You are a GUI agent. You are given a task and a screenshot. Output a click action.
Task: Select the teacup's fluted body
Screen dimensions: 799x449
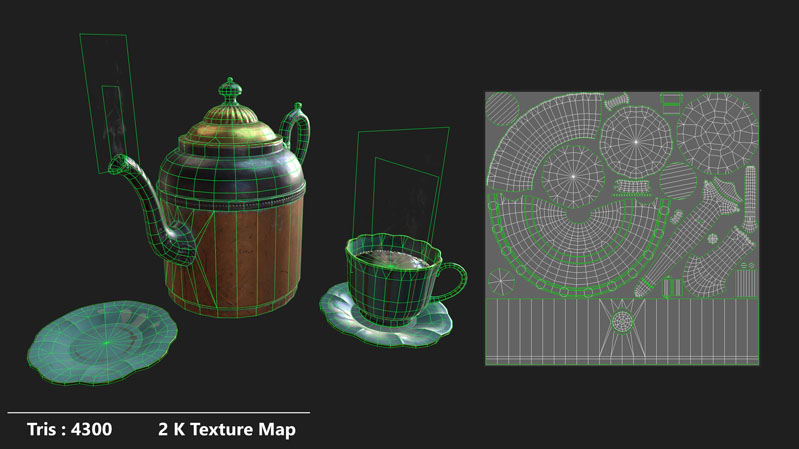tap(387, 289)
